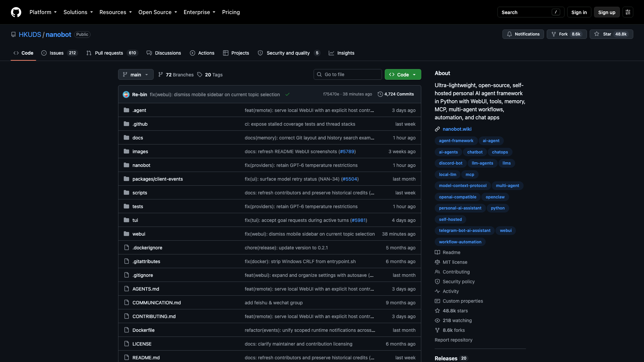Open the Notifications button

[x=523, y=34]
